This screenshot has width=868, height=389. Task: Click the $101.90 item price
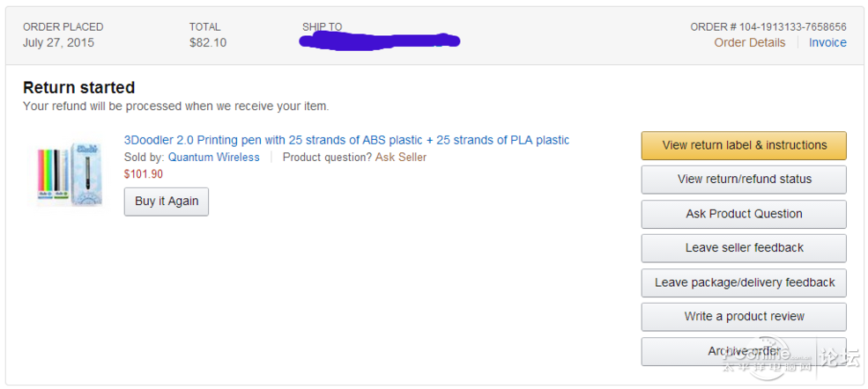(x=144, y=174)
